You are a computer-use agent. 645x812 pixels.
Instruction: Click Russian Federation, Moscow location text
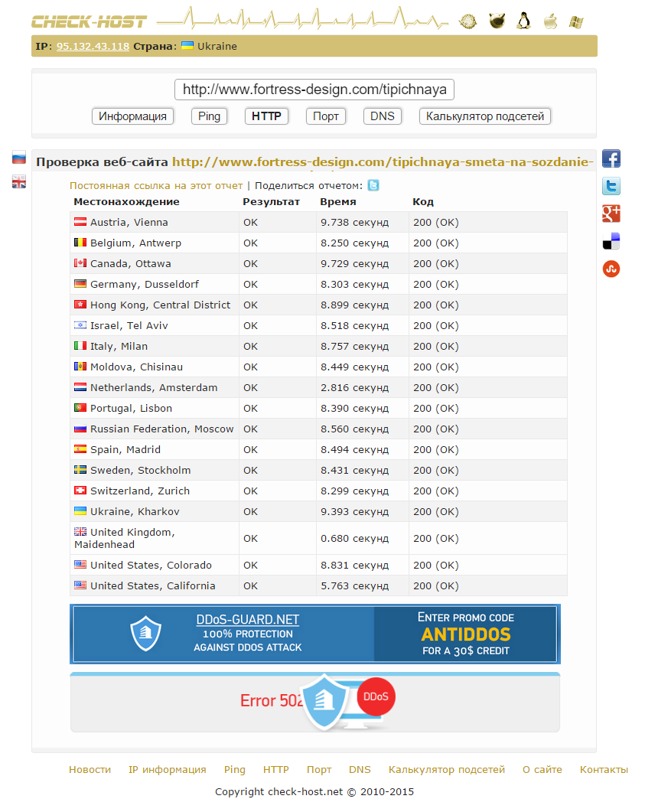[162, 429]
